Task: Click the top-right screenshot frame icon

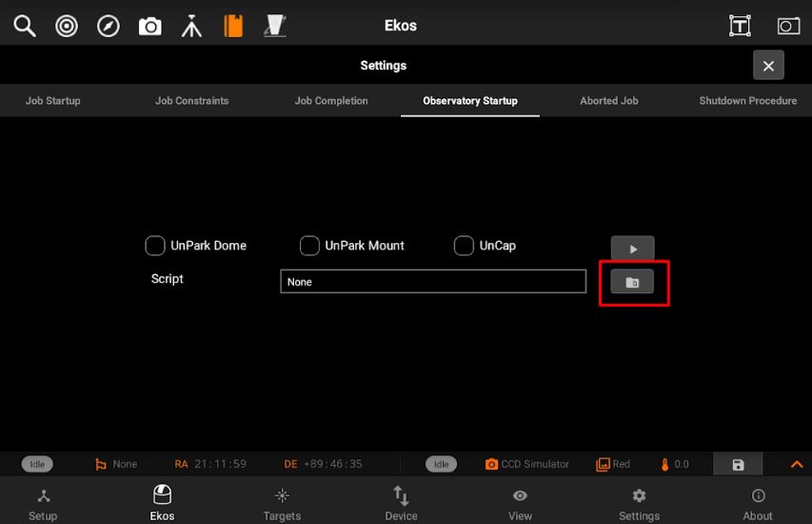Action: [x=788, y=26]
